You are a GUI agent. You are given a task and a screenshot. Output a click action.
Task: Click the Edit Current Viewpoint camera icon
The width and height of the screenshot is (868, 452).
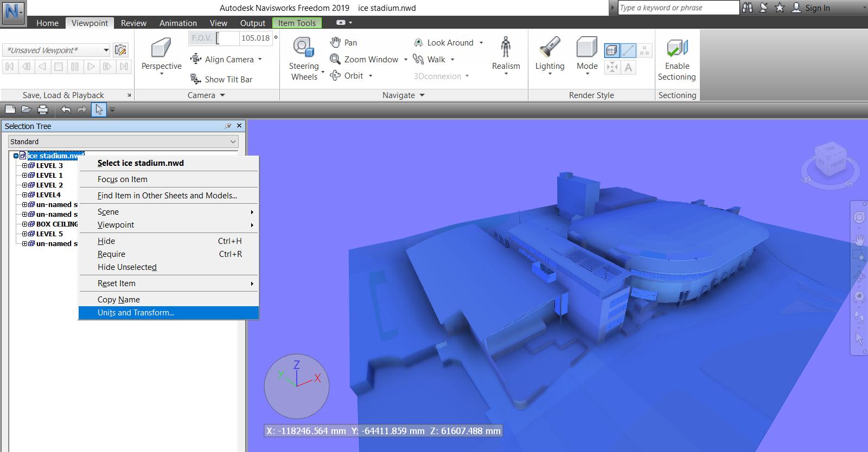coord(121,50)
